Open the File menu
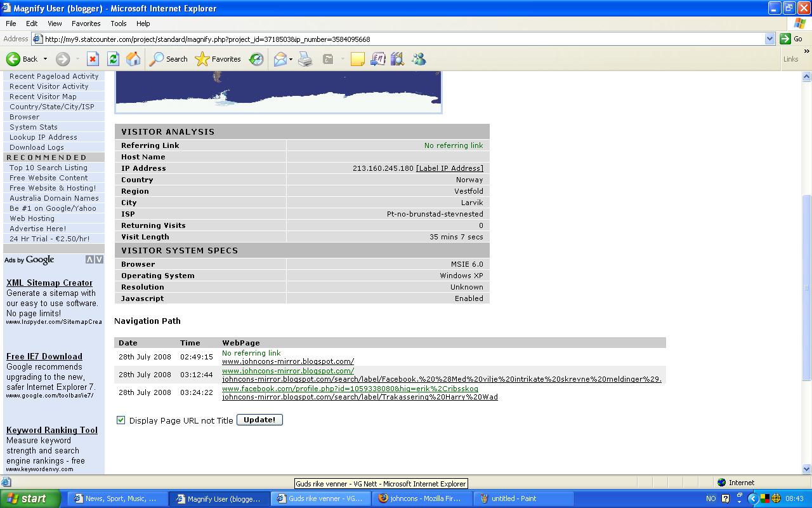 tap(11, 23)
